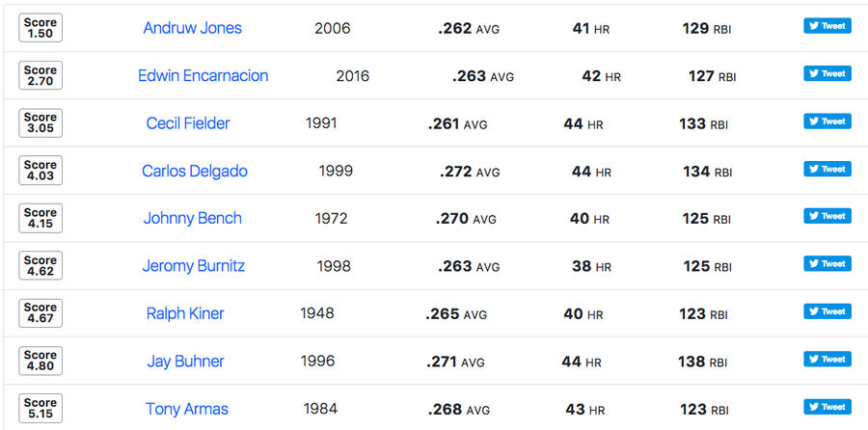
Task: Click Tweet button in Cecil Fielder row
Action: 827,121
